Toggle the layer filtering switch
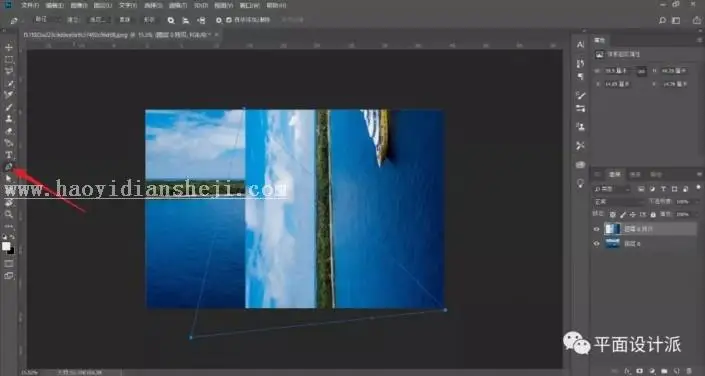Image resolution: width=705 pixels, height=376 pixels. click(x=698, y=188)
